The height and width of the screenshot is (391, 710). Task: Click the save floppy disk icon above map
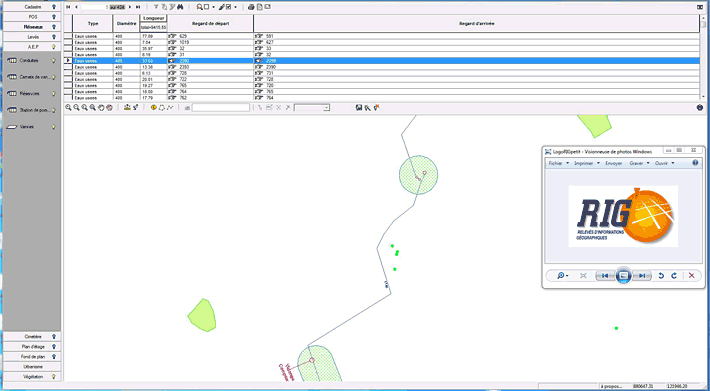[359, 108]
